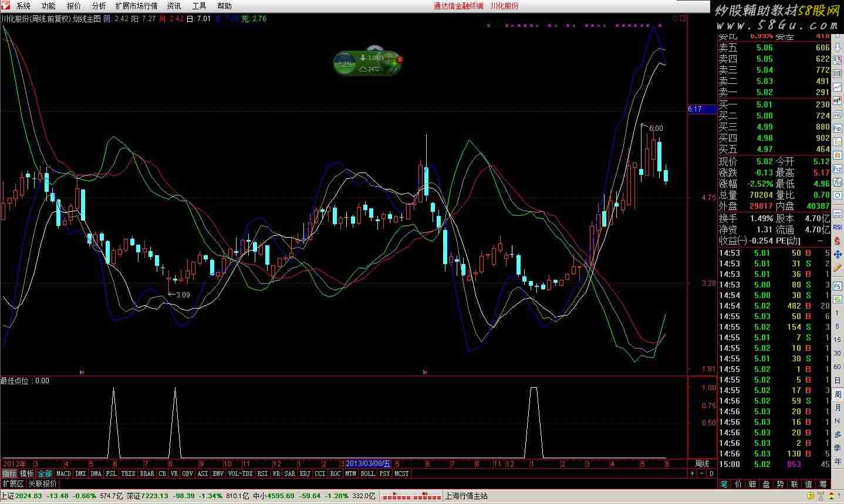The width and height of the screenshot is (844, 504).
Task: Select the 60-minute period button
Action: pos(838,367)
